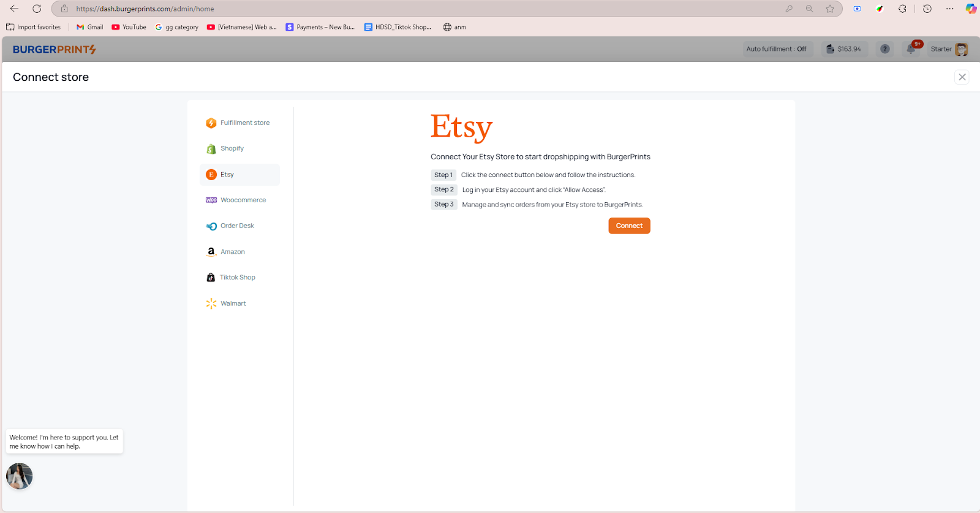
Task: Open the Gmail bookmark
Action: tap(89, 27)
